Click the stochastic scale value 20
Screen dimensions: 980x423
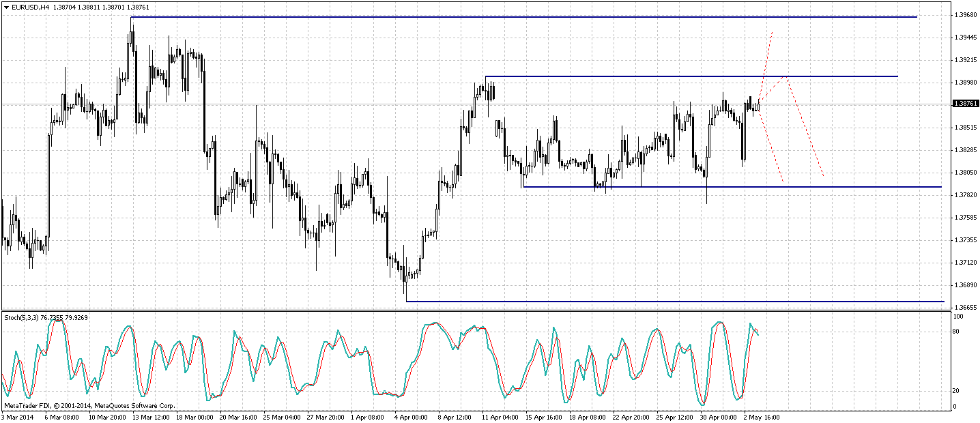957,391
